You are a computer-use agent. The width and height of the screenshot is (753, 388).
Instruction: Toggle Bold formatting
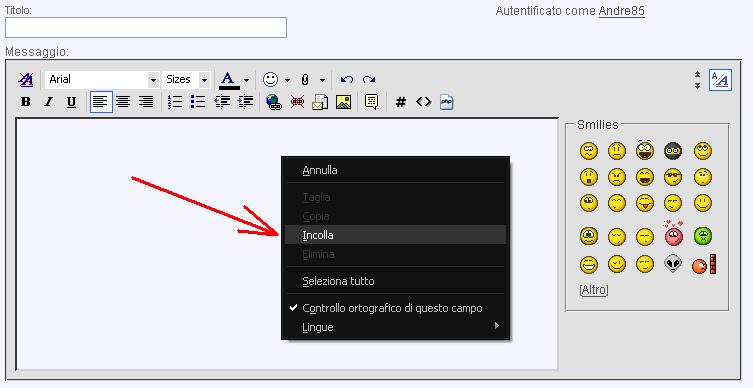click(25, 102)
